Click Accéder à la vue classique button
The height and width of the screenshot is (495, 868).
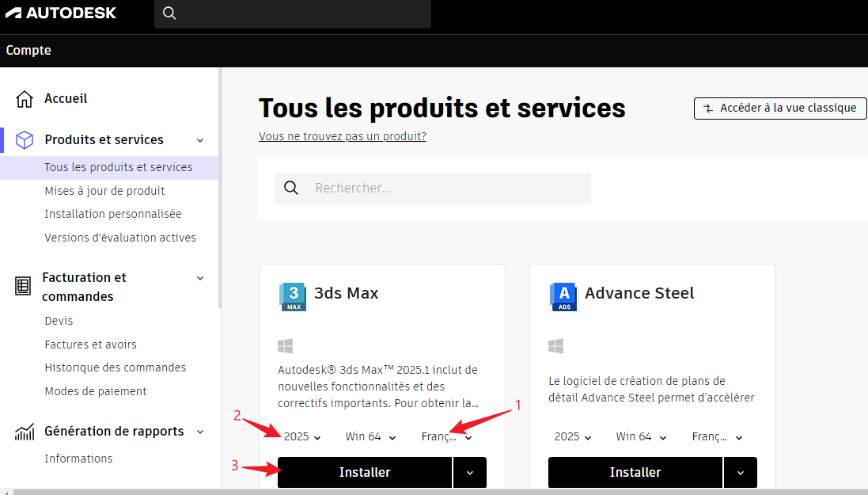(780, 108)
